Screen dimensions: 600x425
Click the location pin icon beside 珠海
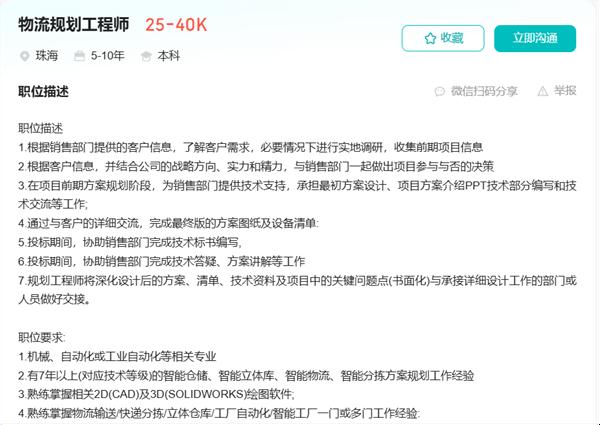[x=24, y=56]
